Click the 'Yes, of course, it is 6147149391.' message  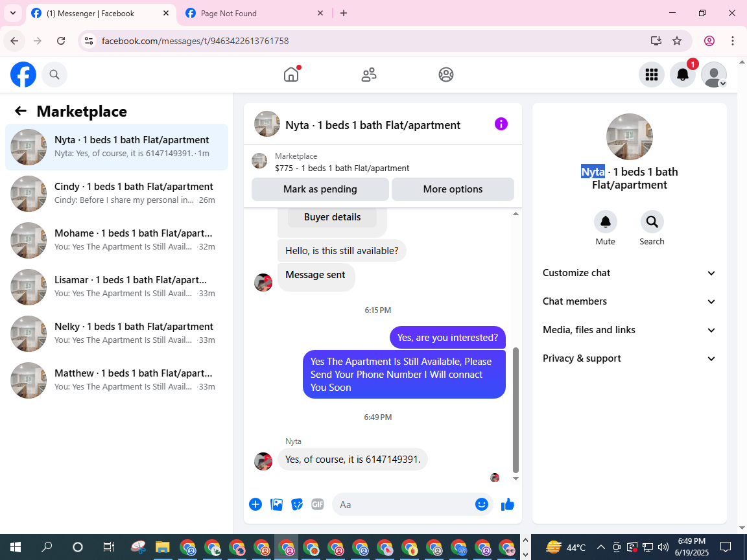click(x=353, y=460)
